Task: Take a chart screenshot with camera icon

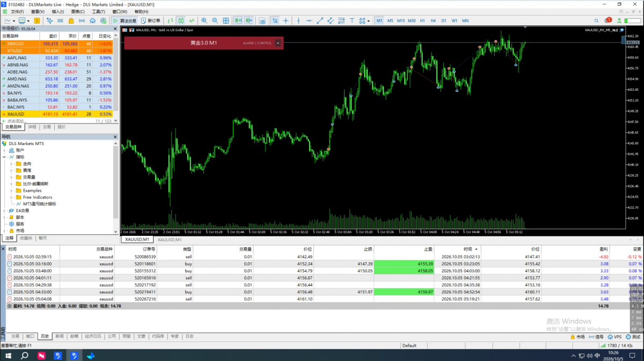Action: coord(262,20)
